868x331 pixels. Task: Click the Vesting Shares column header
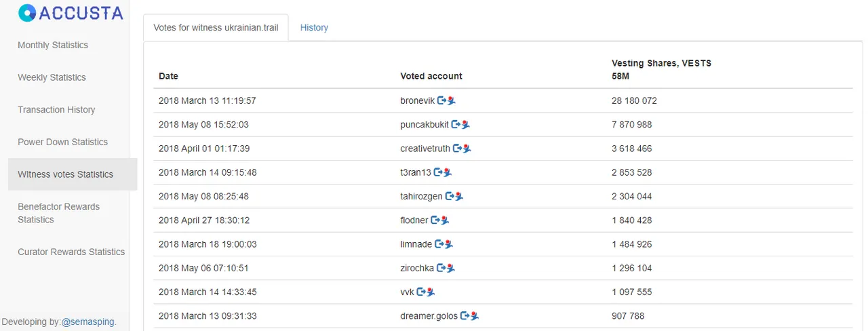[x=661, y=69]
